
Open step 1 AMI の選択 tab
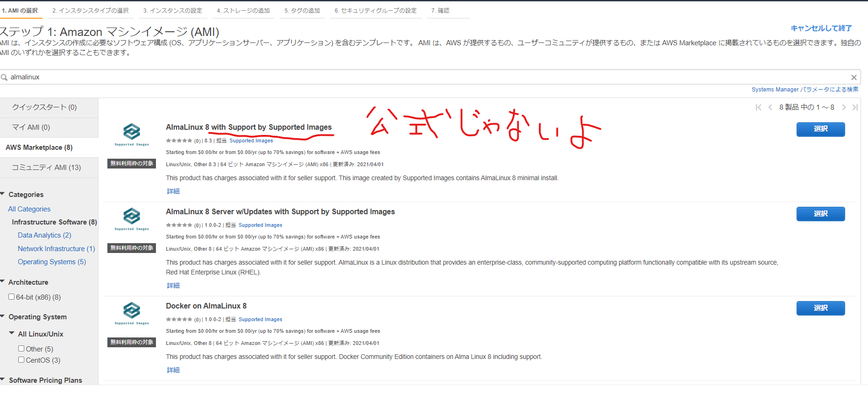click(20, 11)
